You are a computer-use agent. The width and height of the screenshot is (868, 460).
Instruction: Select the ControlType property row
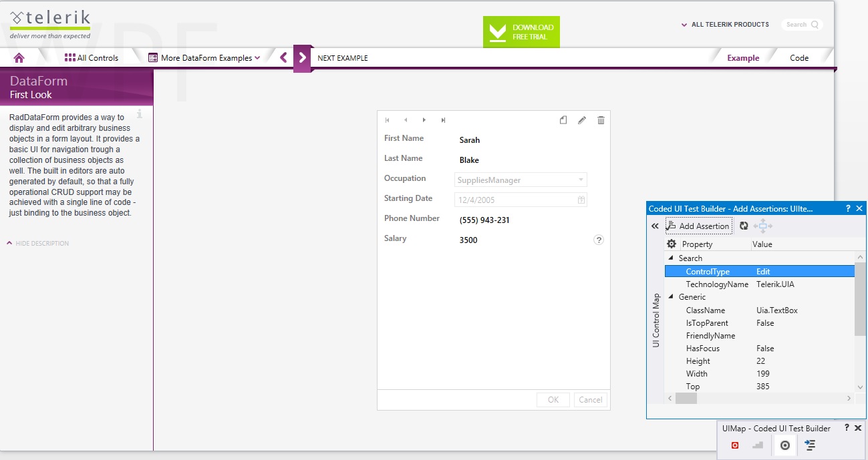coord(760,272)
